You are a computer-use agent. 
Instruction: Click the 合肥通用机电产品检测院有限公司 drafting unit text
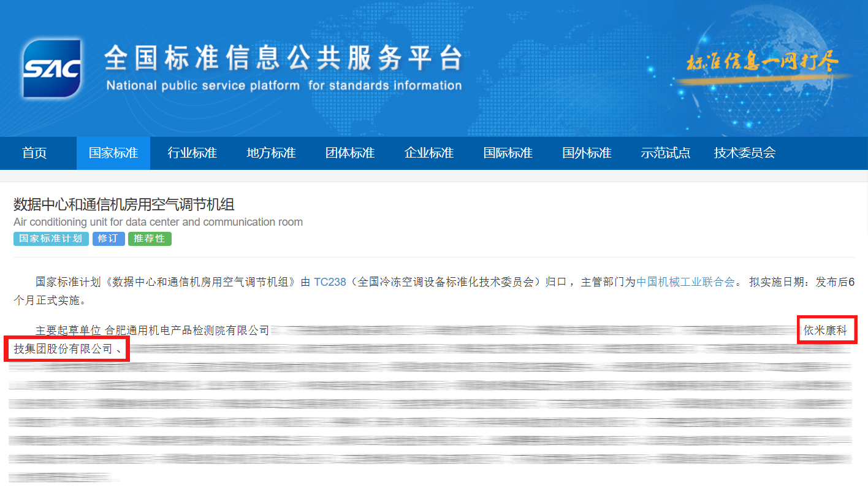coord(187,331)
